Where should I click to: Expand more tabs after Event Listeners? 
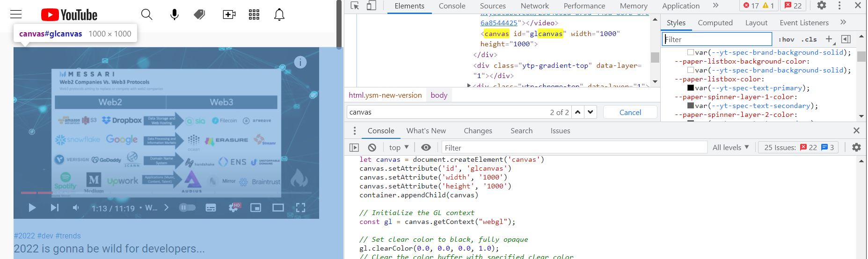(843, 22)
